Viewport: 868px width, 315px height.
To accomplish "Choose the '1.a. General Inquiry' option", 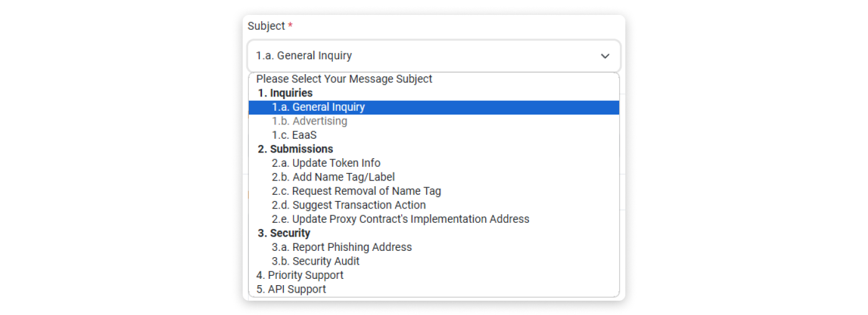I will (318, 107).
